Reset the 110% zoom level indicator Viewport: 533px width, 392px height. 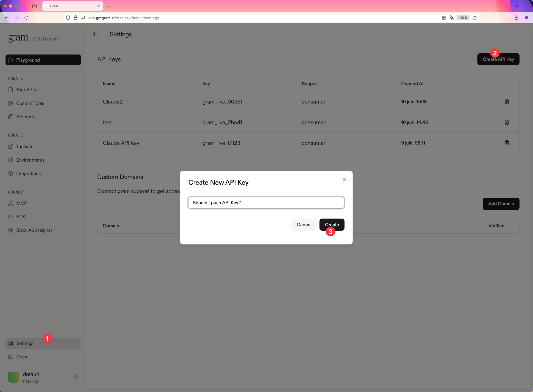click(463, 18)
